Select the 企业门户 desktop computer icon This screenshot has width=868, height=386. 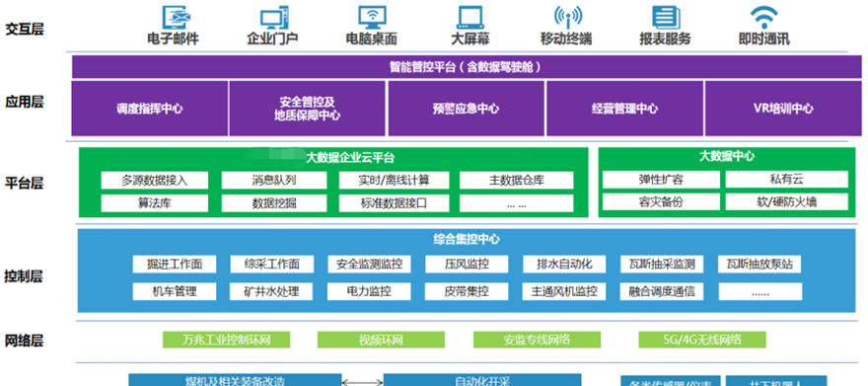(x=274, y=17)
